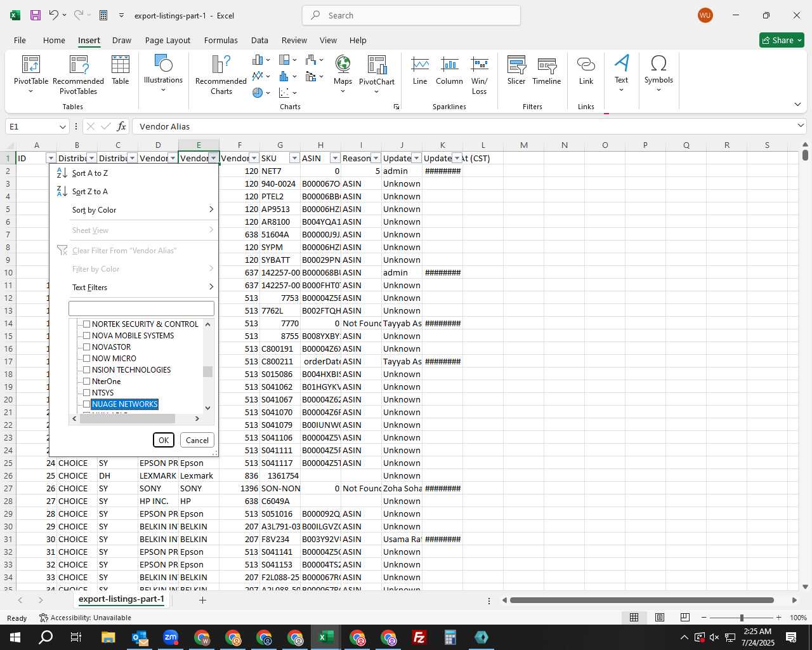Check the NUAGE NETWORKS checkbox
Viewport: 812px width, 650px height.
(x=87, y=404)
